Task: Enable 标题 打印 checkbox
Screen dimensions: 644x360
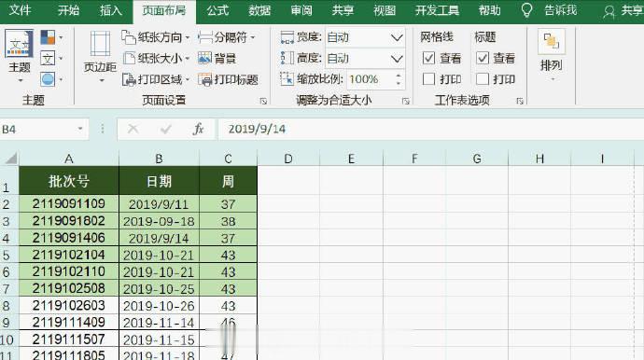Action: (x=483, y=79)
